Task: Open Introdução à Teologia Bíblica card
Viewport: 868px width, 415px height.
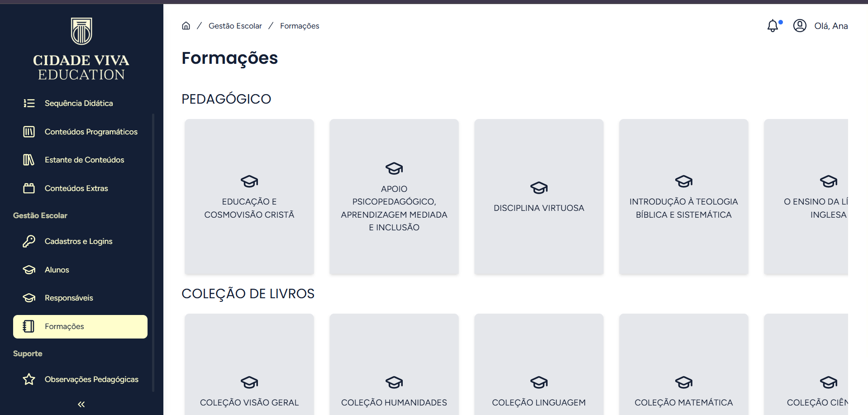Action: [683, 197]
